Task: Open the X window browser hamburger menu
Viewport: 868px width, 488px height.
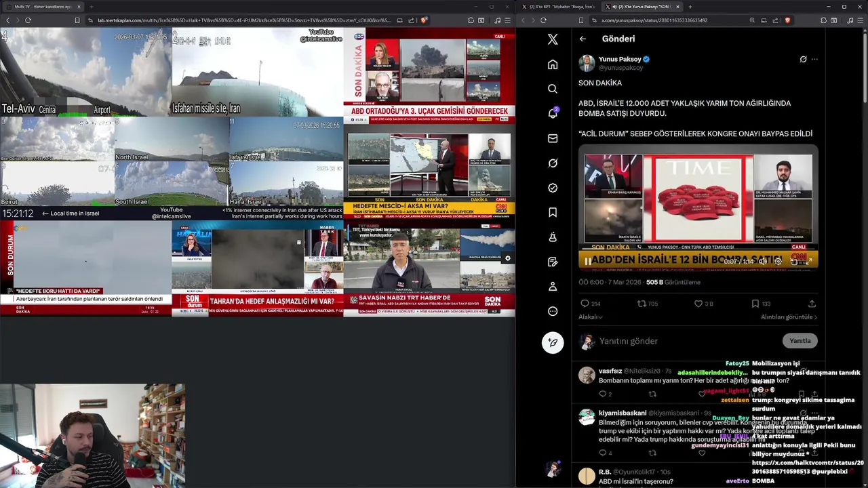Action: pyautogui.click(x=860, y=20)
